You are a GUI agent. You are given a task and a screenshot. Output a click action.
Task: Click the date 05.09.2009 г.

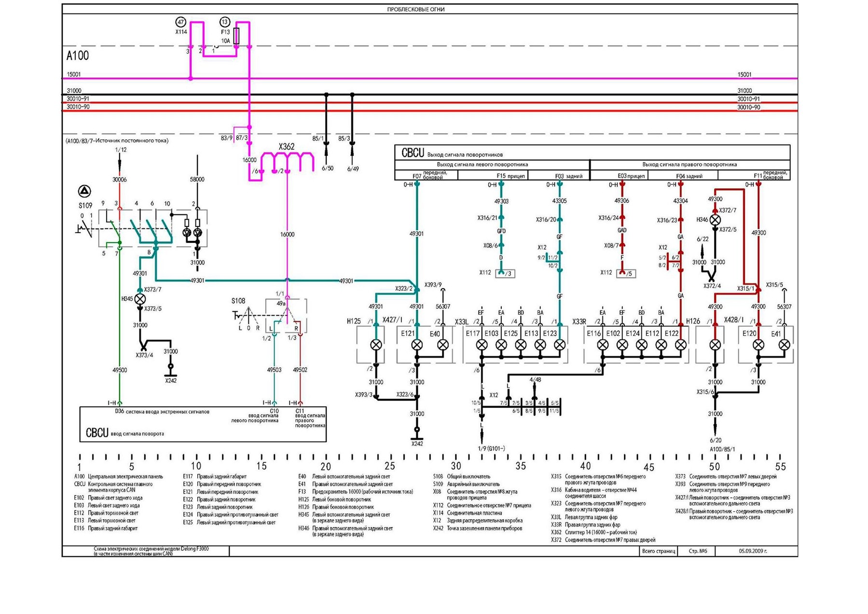click(x=753, y=551)
